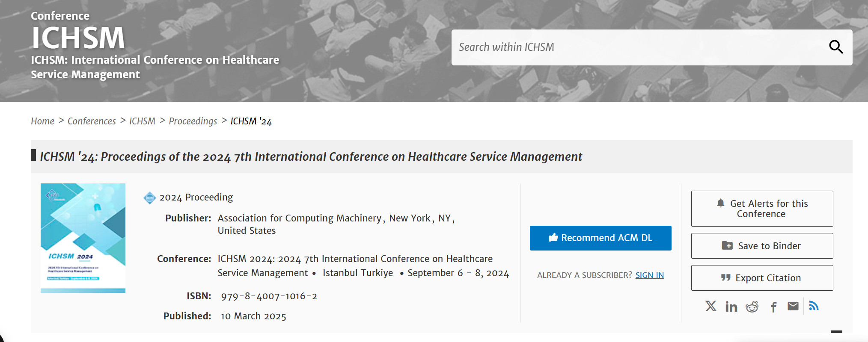Share the proceedings on LinkedIn
The height and width of the screenshot is (342, 868).
tap(731, 307)
